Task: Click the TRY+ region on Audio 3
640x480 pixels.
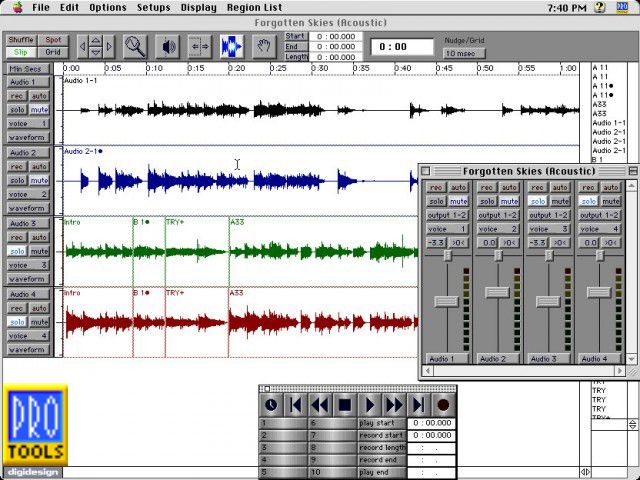Action: (197, 252)
